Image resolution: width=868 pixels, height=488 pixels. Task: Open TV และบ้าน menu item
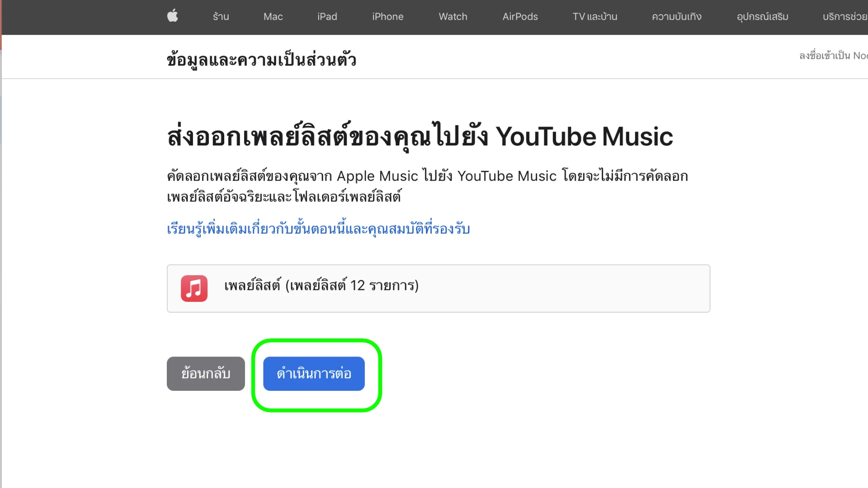pyautogui.click(x=594, y=17)
